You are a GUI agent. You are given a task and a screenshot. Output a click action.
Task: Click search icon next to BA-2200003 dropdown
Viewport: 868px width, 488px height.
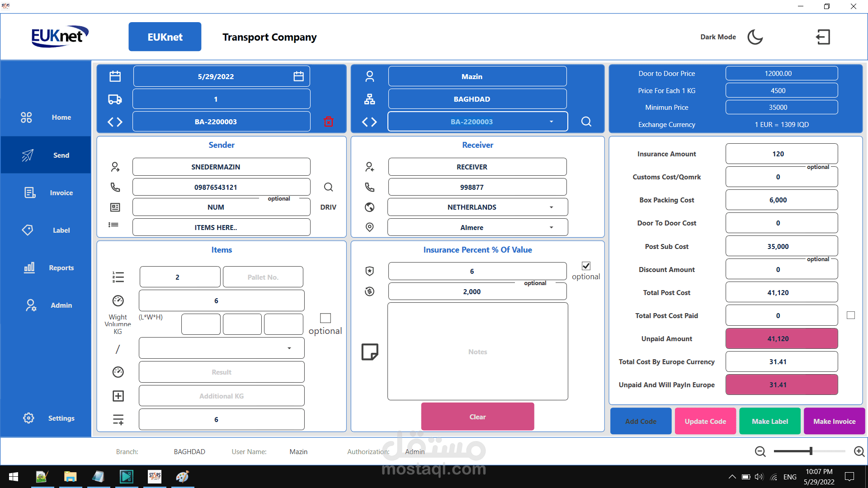coord(586,122)
